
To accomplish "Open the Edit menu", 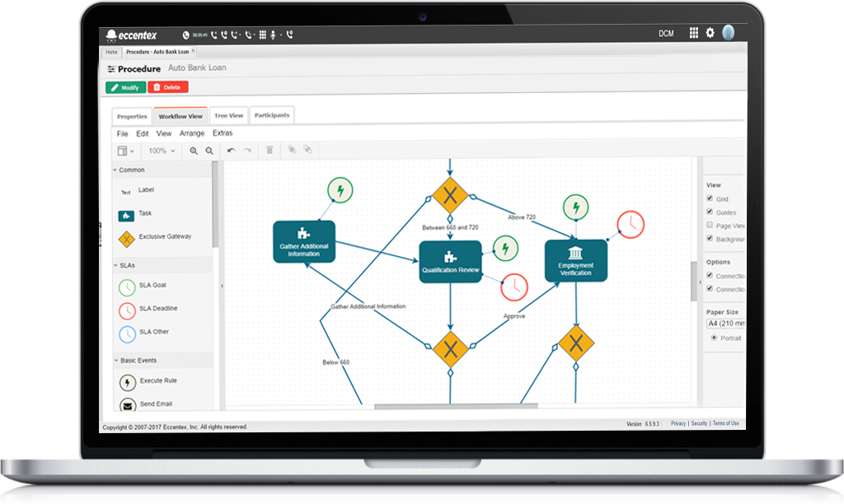I will 142,134.
